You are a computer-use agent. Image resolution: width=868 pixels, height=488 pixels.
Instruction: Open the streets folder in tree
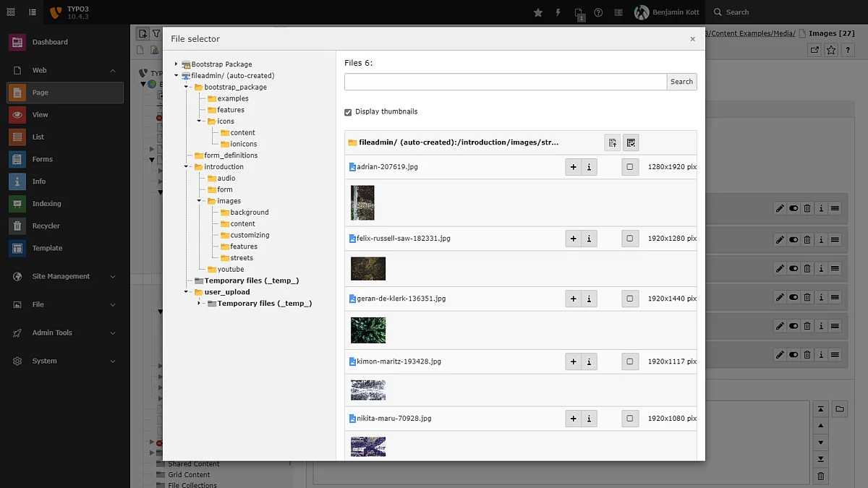tap(242, 258)
